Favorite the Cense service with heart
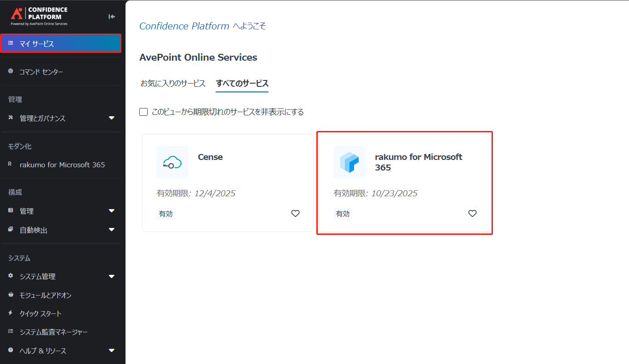 pos(295,213)
